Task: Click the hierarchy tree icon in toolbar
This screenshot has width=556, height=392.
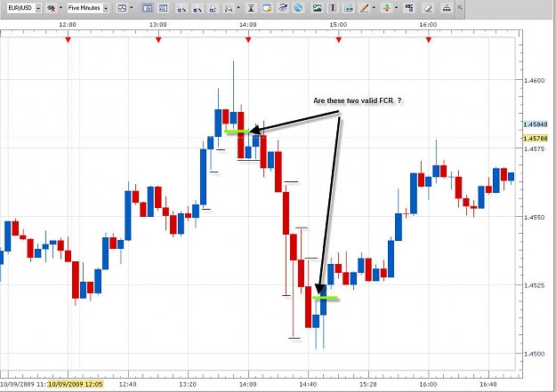Action: (447, 8)
